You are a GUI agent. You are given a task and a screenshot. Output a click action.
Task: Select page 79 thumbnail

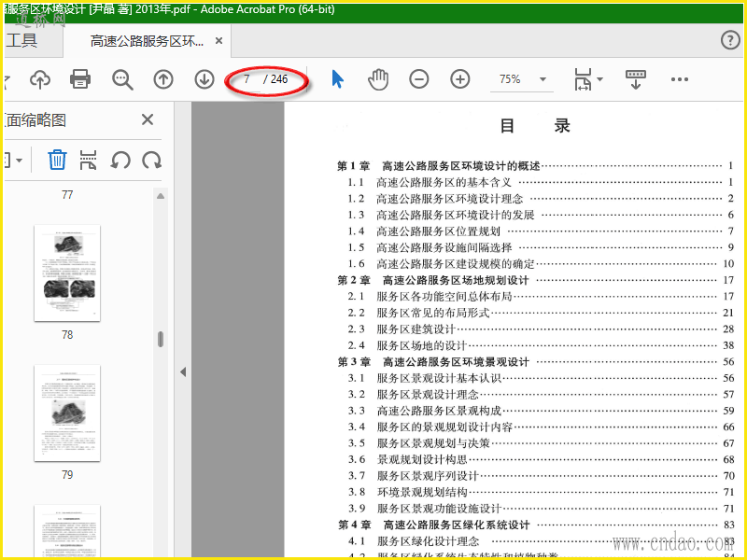pos(67,413)
